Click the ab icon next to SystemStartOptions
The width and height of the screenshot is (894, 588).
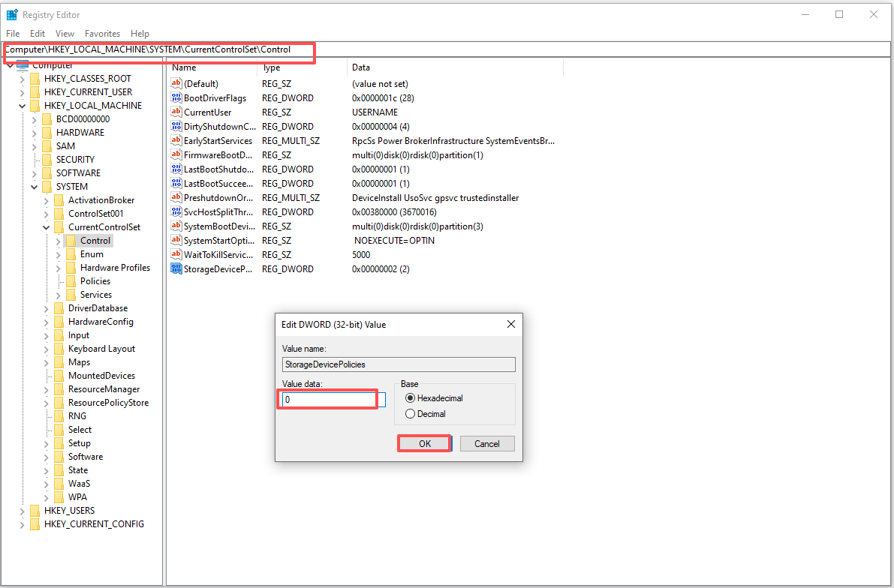176,240
